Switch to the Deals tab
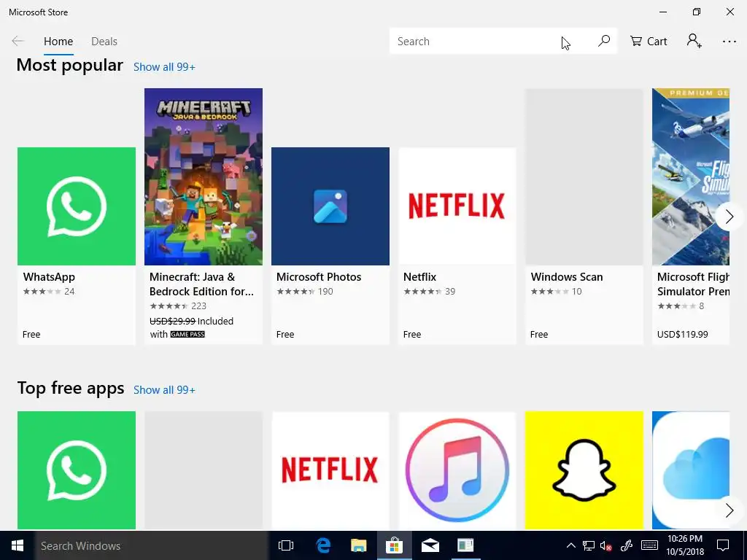 tap(104, 42)
